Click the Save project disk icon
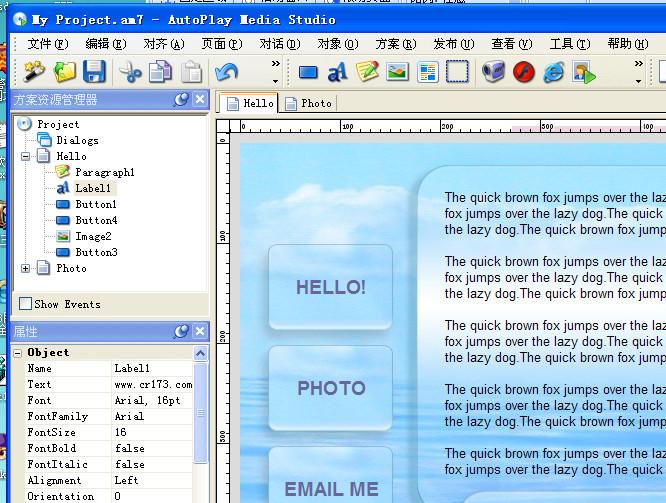 [x=94, y=71]
